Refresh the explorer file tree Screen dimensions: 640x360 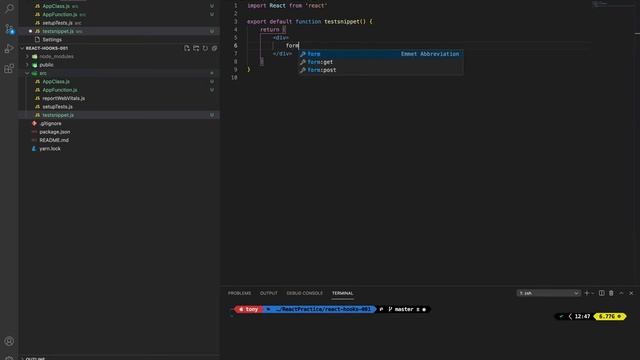[205, 48]
